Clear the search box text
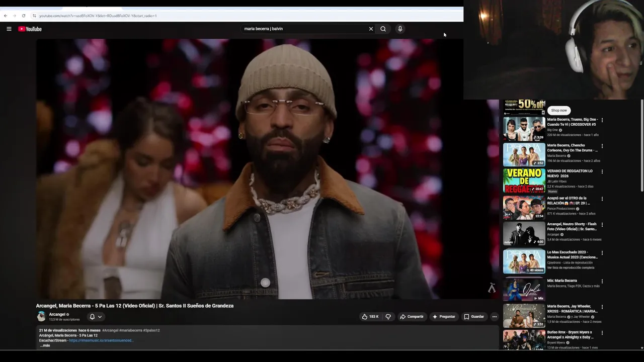Screen dimensions: 644x362 [371, 29]
